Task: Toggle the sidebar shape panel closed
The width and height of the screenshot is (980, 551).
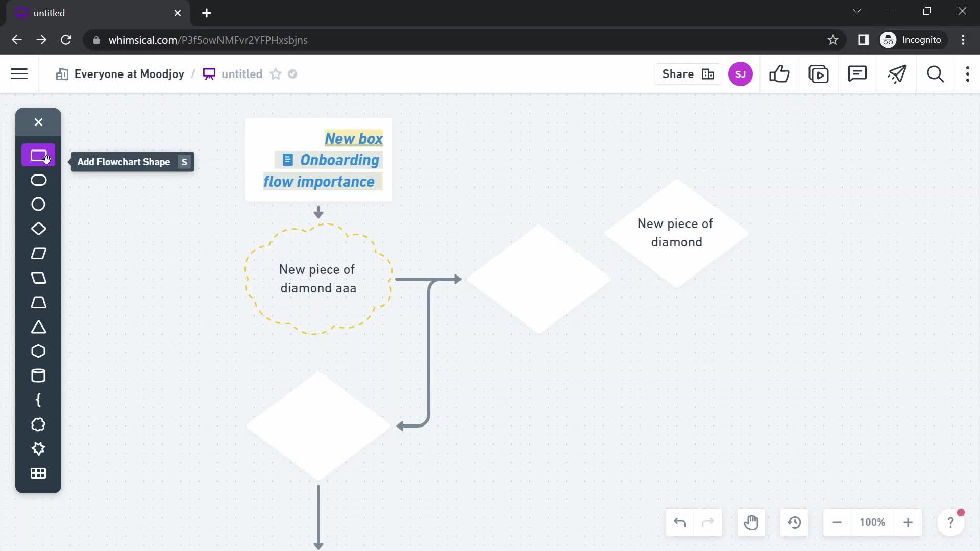Action: [x=38, y=122]
